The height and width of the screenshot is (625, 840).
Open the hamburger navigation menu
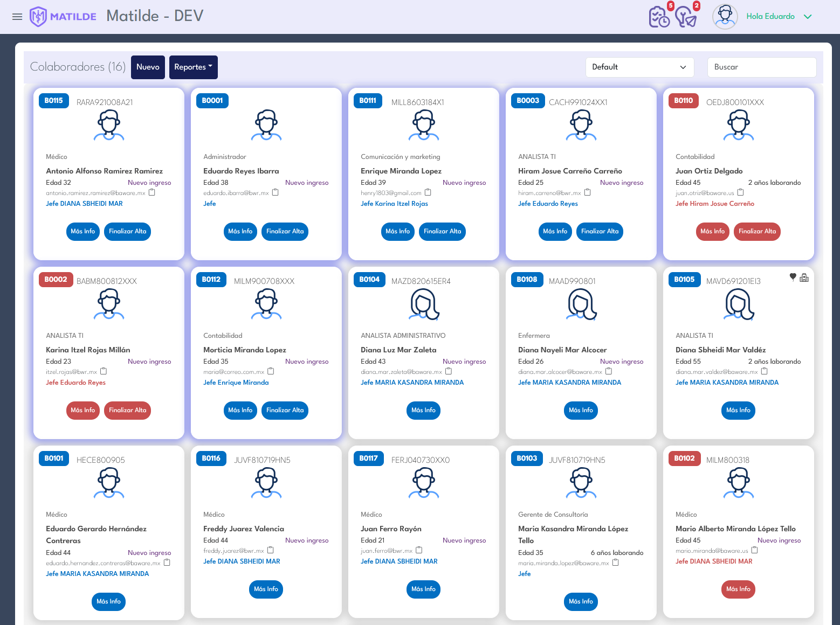coord(17,17)
